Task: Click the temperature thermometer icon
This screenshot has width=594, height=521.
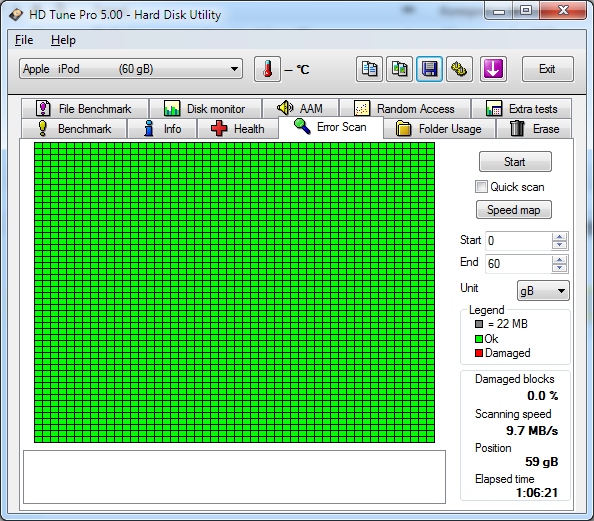Action: (x=267, y=69)
